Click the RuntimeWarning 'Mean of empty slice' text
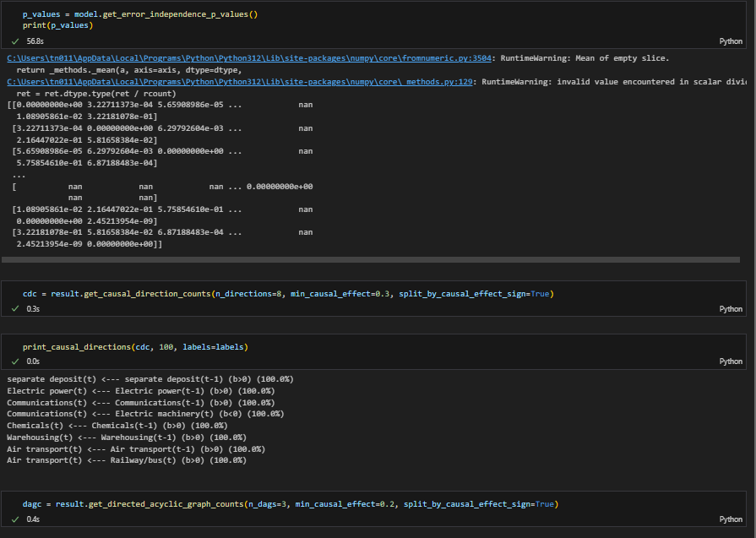This screenshot has width=756, height=538. [x=585, y=58]
